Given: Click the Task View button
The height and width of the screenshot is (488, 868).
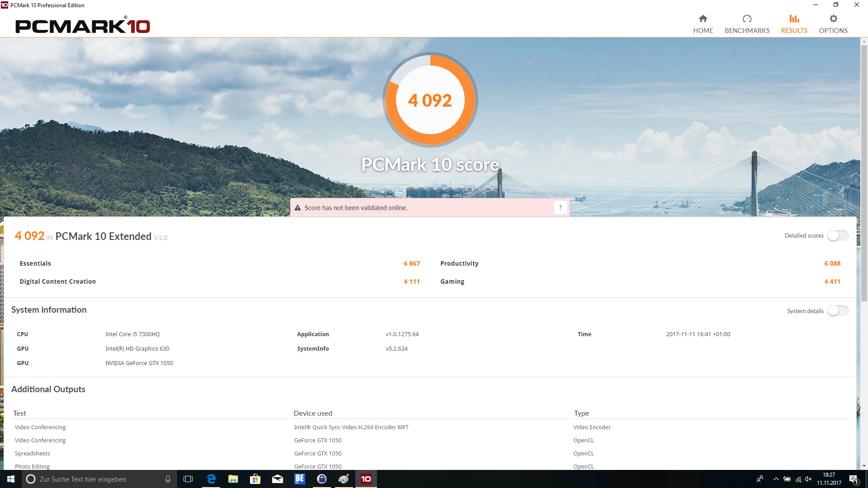Looking at the screenshot, I should click(188, 479).
